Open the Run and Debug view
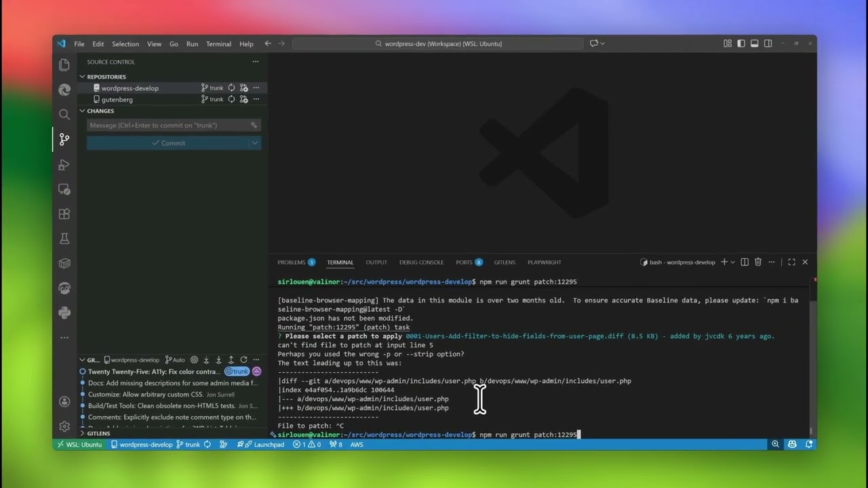Image resolution: width=868 pixels, height=488 pixels. tap(64, 165)
